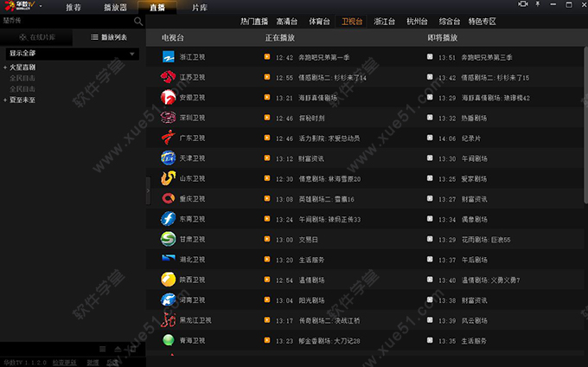Click the 陕西卫视 channel logo
The width and height of the screenshot is (588, 367).
(168, 280)
